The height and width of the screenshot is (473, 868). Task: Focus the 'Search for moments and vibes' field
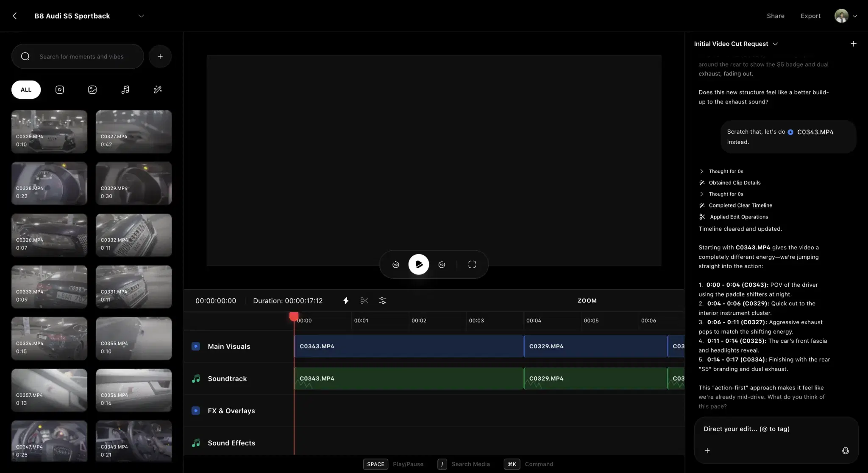point(78,56)
